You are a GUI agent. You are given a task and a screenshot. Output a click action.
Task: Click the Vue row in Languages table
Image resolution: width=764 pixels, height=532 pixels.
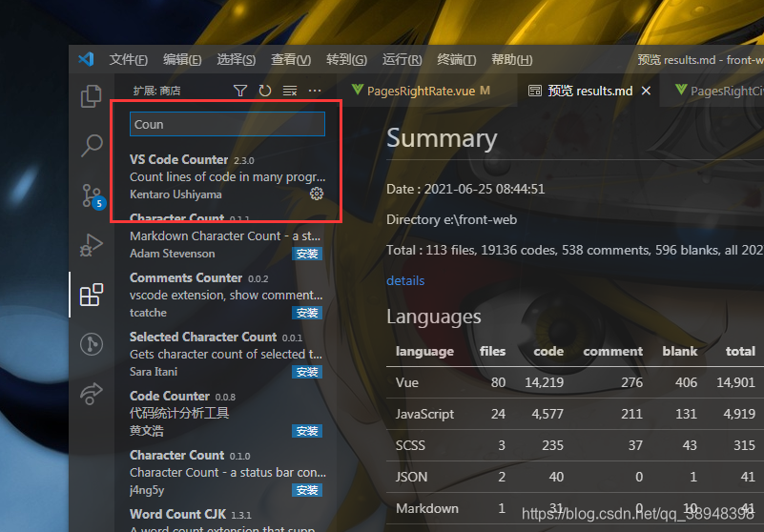575,382
